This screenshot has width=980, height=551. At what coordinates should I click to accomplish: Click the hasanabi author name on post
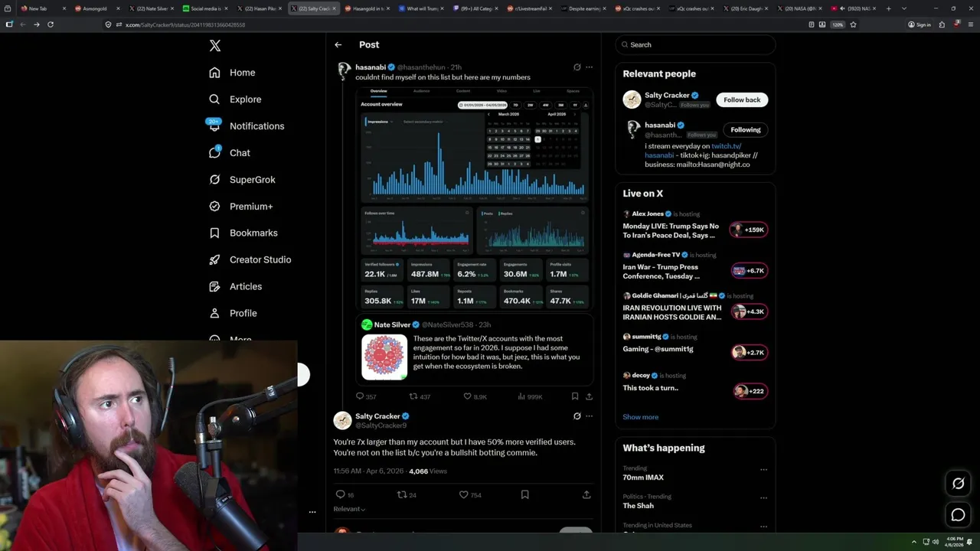click(x=371, y=67)
